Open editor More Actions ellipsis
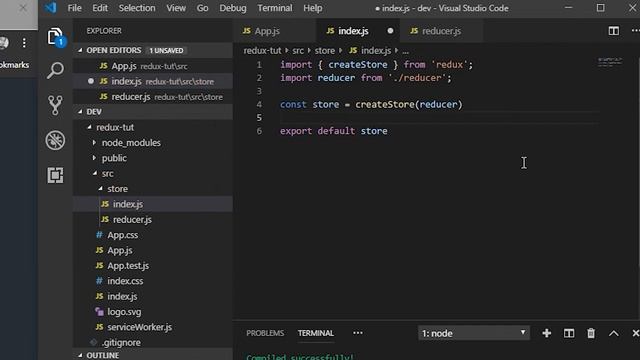 (635, 31)
